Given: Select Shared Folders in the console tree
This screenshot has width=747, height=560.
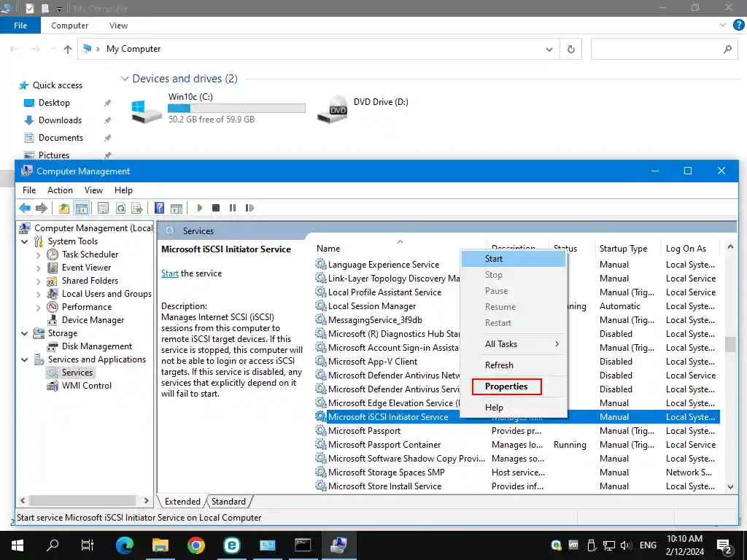Looking at the screenshot, I should pos(90,281).
